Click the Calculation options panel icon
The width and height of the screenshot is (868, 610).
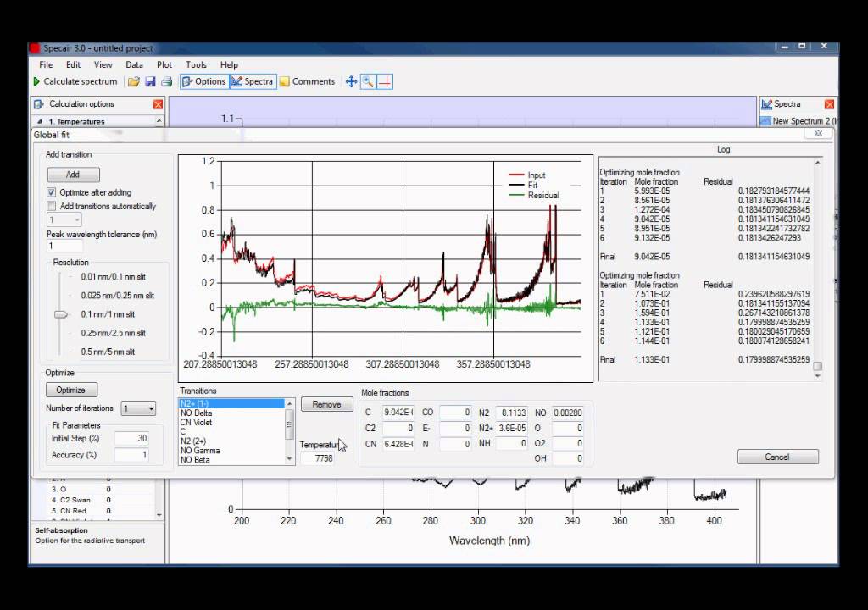[39, 104]
